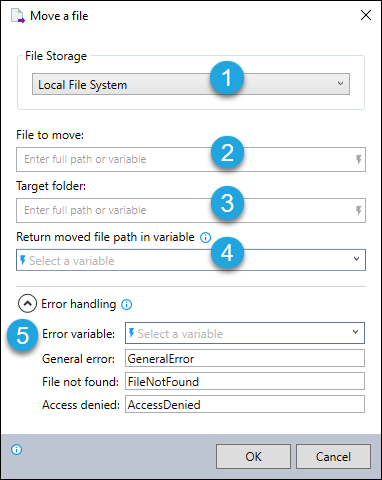The width and height of the screenshot is (382, 480).
Task: Close the Move a file dialog
Action: coord(366,15)
